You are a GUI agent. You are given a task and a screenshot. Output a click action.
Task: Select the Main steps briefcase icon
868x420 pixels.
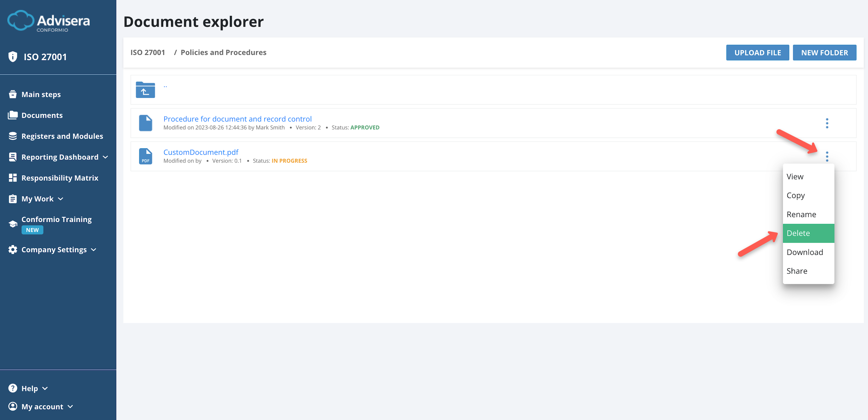(x=13, y=94)
